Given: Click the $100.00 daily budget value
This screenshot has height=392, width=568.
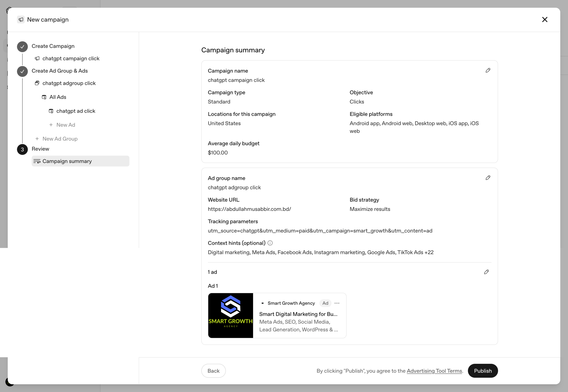Looking at the screenshot, I should (x=218, y=153).
